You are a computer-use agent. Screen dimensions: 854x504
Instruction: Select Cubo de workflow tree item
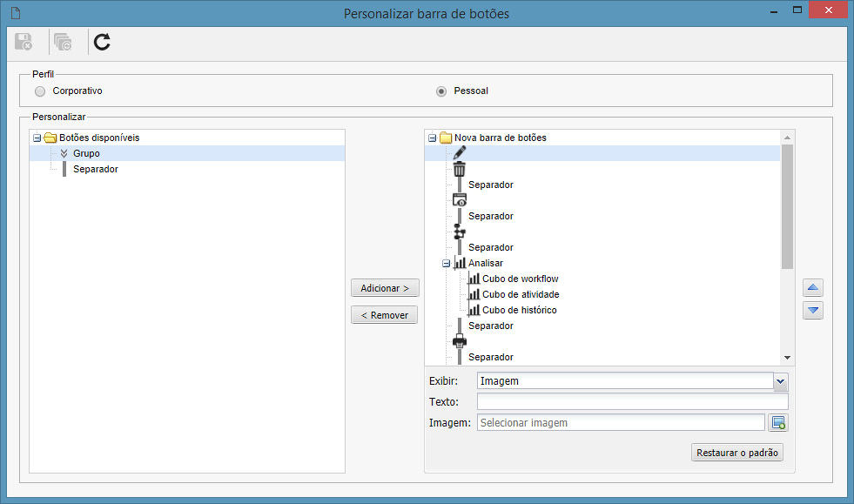[521, 279]
